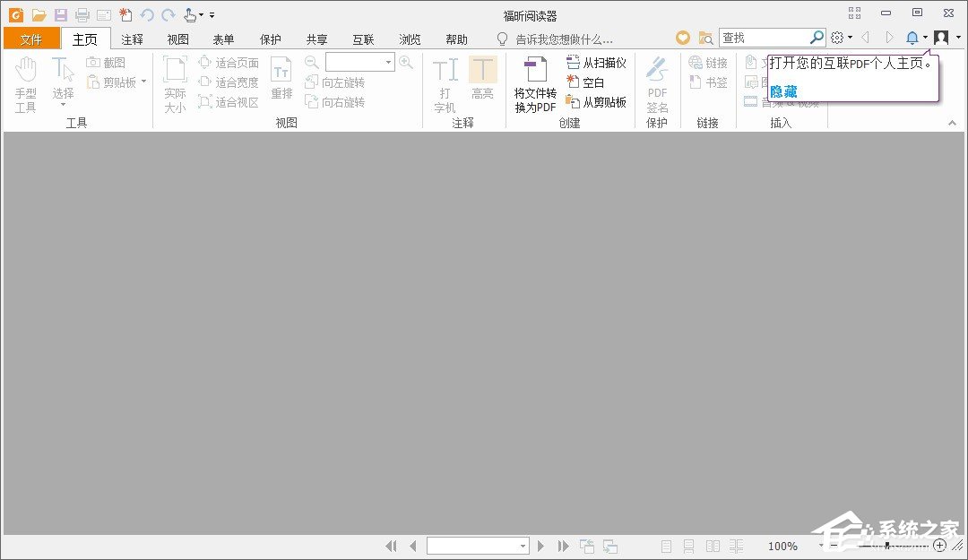Switch to the 注释 ribbon tab
Viewport: 968px width, 560px height.
[x=132, y=39]
